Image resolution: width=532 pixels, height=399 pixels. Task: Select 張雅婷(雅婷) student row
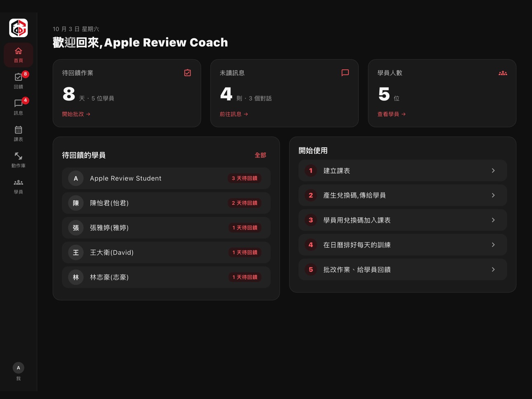tap(166, 228)
